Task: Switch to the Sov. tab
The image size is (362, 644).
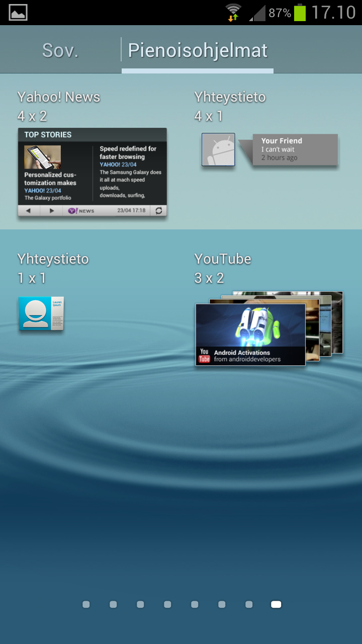Action: [60, 50]
